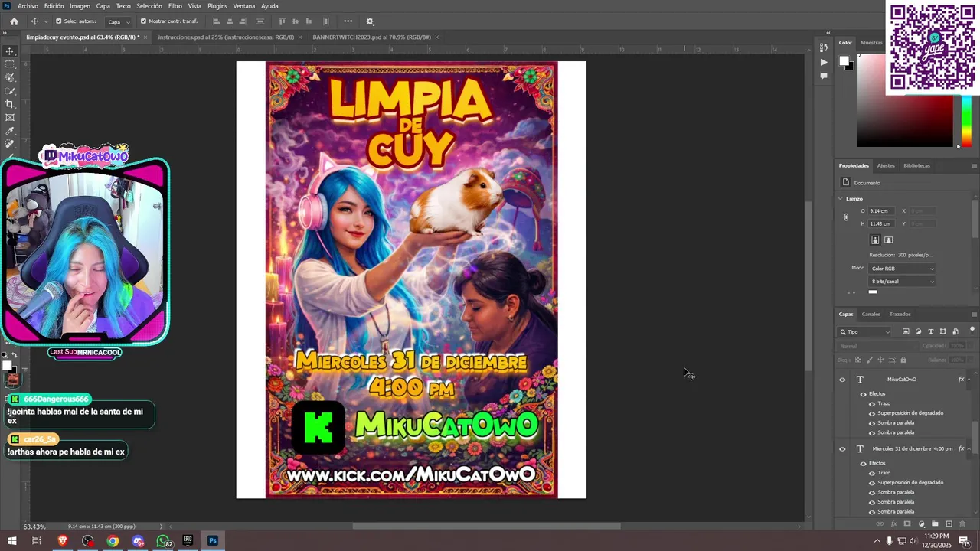
Task: Select the Crop tool
Action: click(x=10, y=104)
